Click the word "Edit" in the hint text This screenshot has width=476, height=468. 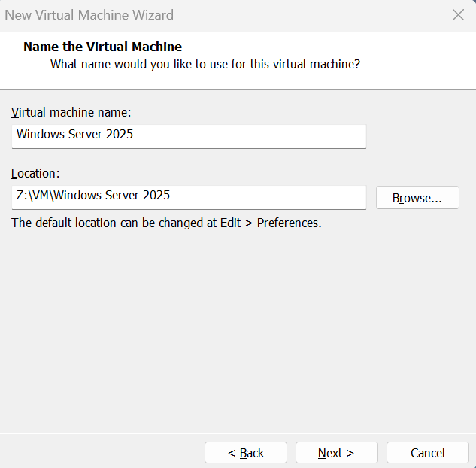point(231,223)
